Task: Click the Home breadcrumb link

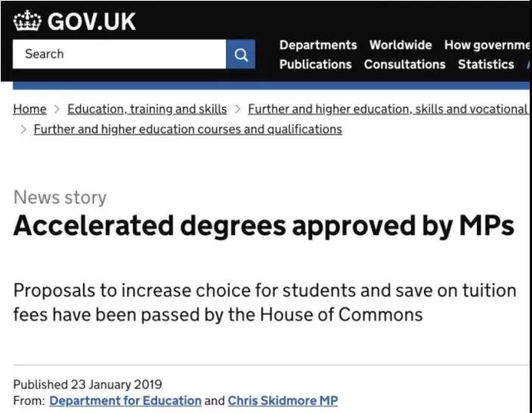Action: [x=29, y=109]
